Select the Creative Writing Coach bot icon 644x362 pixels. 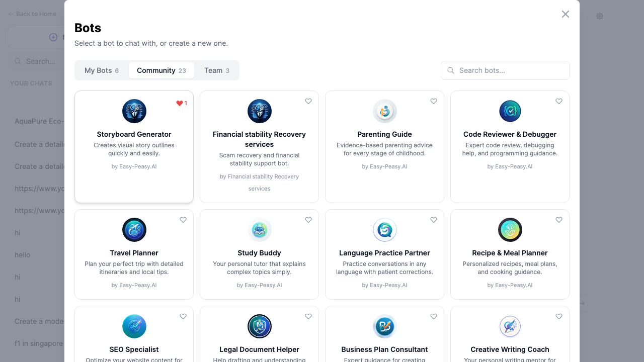point(510,326)
